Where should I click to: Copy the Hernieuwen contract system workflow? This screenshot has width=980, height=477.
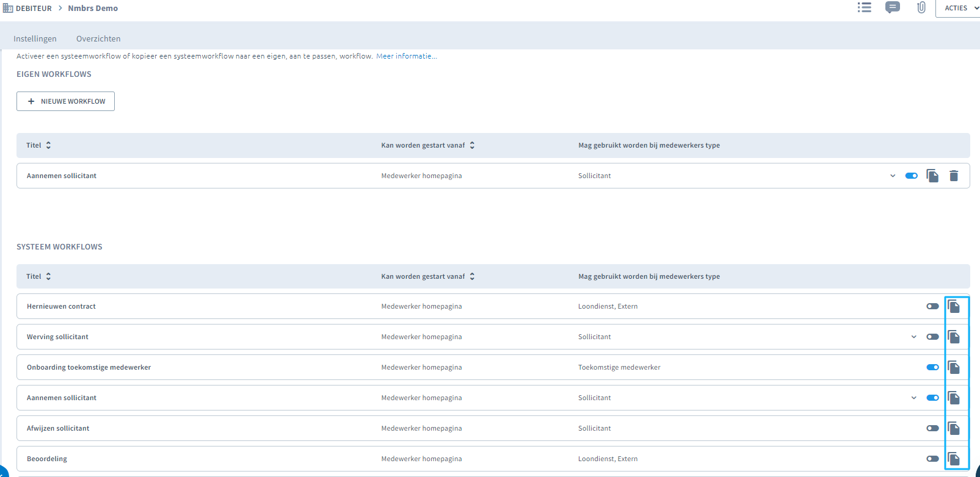click(954, 306)
